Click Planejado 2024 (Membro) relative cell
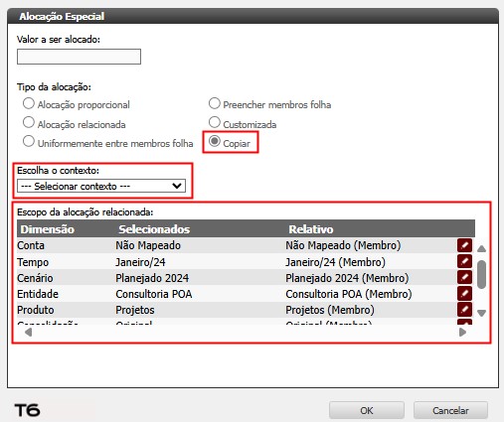 tap(347, 278)
